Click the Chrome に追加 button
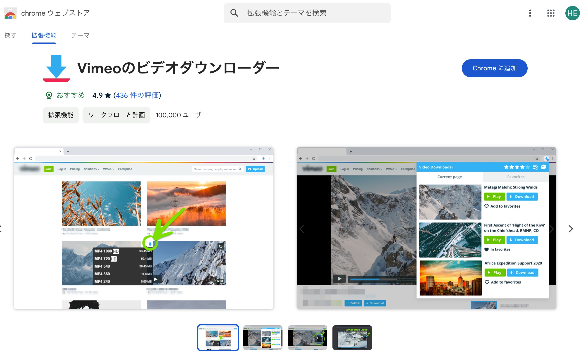This screenshot has height=364, width=588. pos(494,68)
